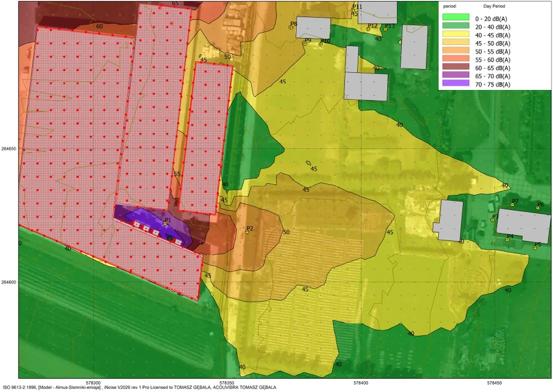This screenshot has height=392, width=553.
Task: Click the 578400 x-axis coordinate label
Action: [361, 382]
